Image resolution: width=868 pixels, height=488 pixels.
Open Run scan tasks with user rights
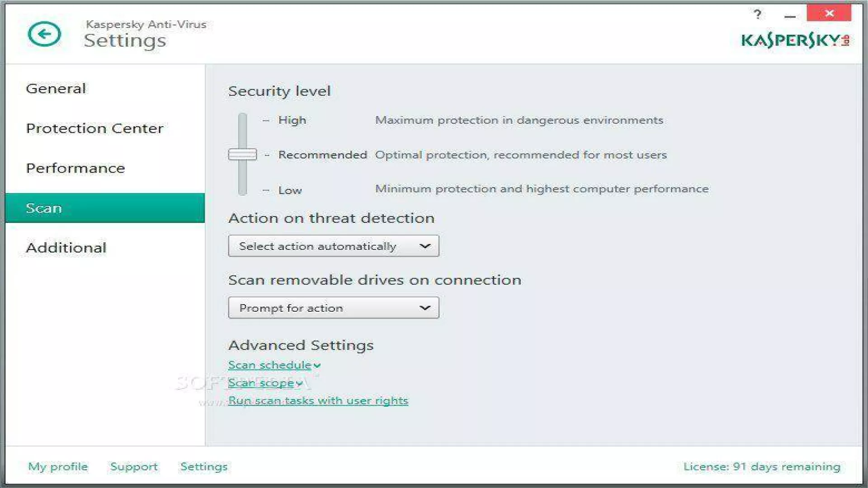(x=318, y=401)
